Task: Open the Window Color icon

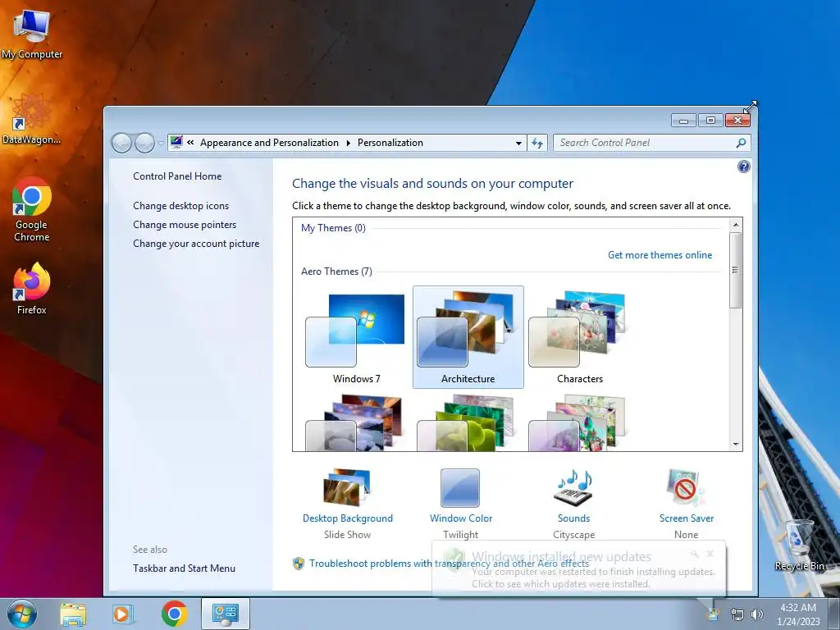Action: [460, 487]
